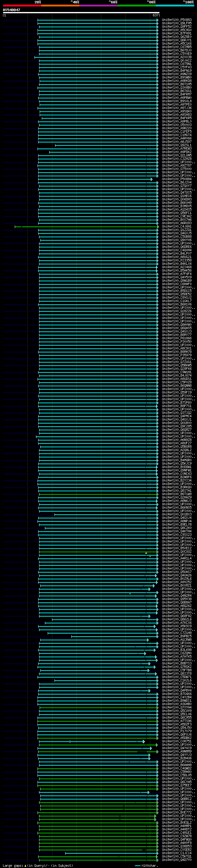The image size is (197, 868).
Task: Select hit label UniRef100_A4RV66
Action: [177, 138]
